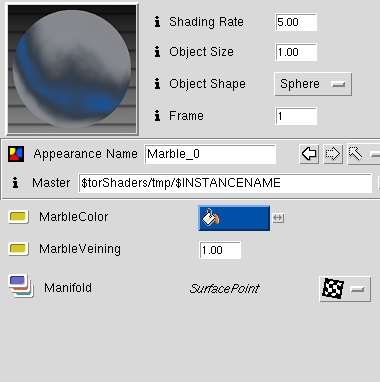Click the info icon beside Frame
The height and width of the screenshot is (382, 380).
pyautogui.click(x=157, y=116)
